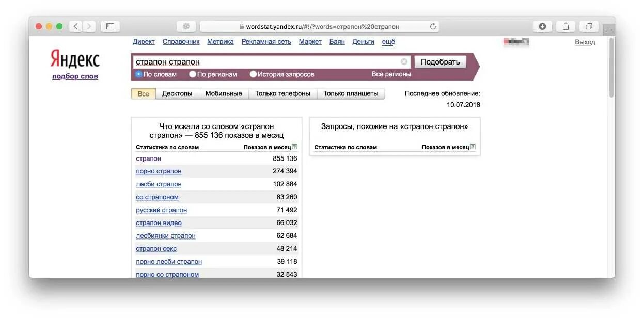Select the value '66 032' in the table
Image resolution: width=644 pixels, height=319 pixels.
tap(287, 223)
